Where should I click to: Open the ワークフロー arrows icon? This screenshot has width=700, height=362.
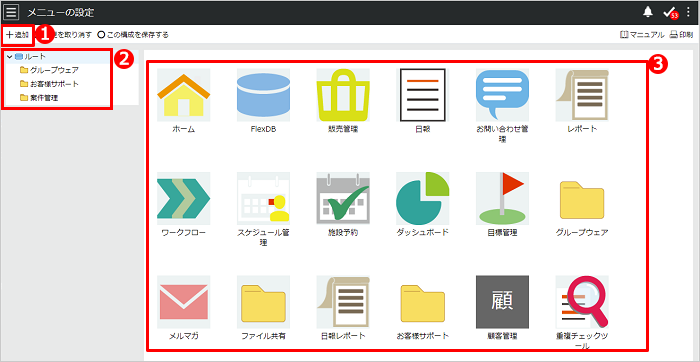tap(183, 198)
